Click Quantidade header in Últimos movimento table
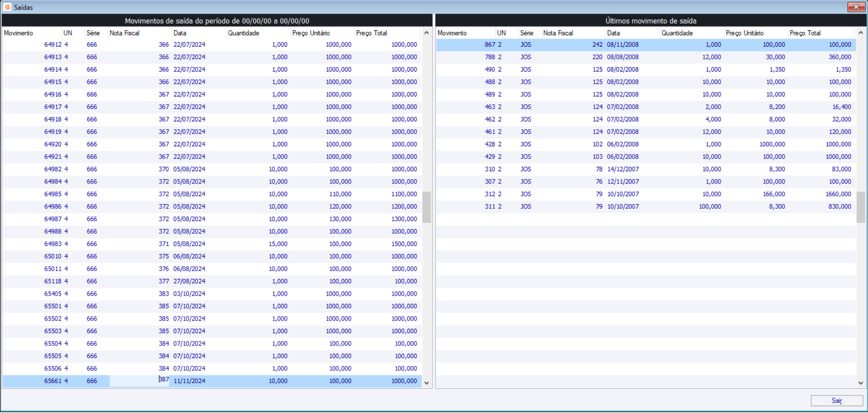 693,33
